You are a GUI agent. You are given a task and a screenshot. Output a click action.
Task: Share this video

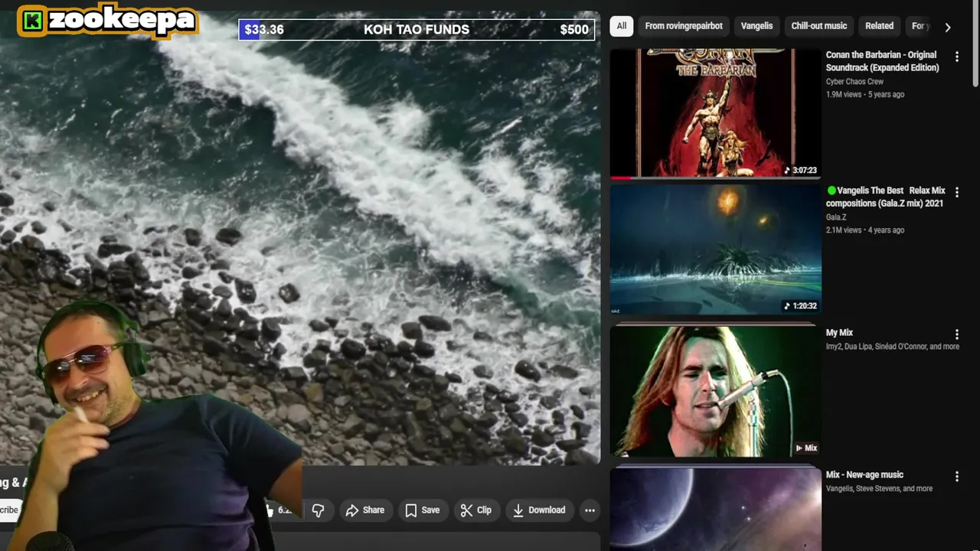click(x=364, y=510)
